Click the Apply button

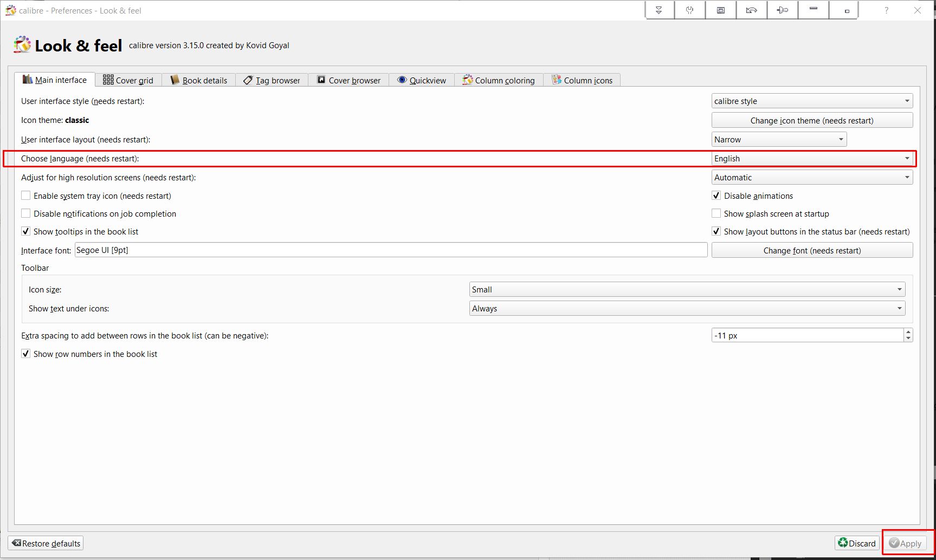905,543
